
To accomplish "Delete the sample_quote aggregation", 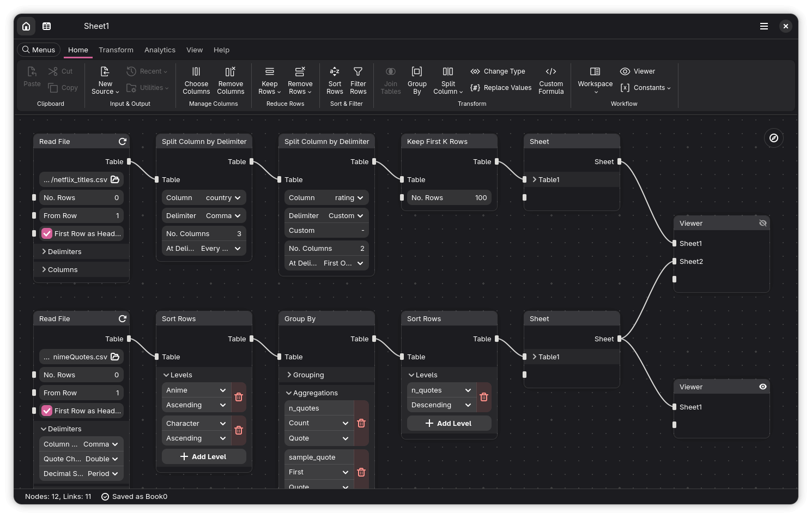I will [361, 472].
